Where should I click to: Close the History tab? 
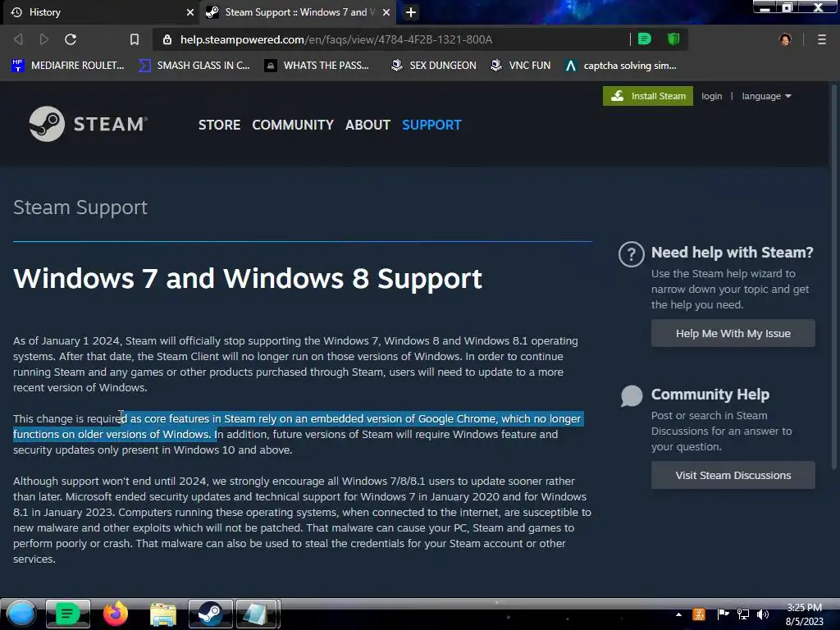[x=190, y=12]
